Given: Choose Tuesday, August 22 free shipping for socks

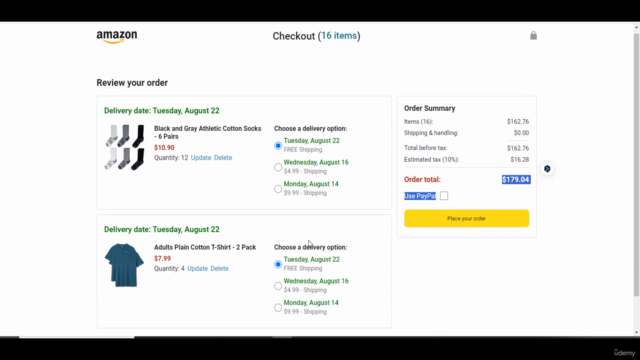Looking at the screenshot, I should tap(278, 145).
